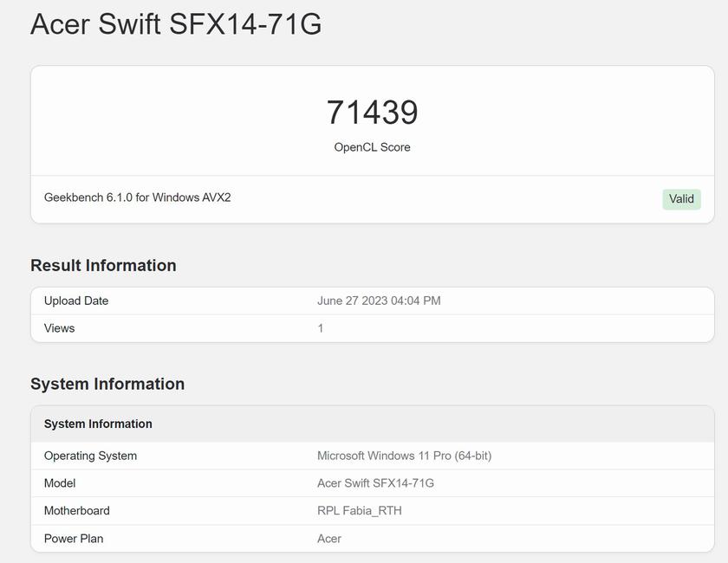Viewport: 728px width, 563px height.
Task: Click the Geekbench 6.1.0 for Windows AVX2 text
Action: pos(137,197)
